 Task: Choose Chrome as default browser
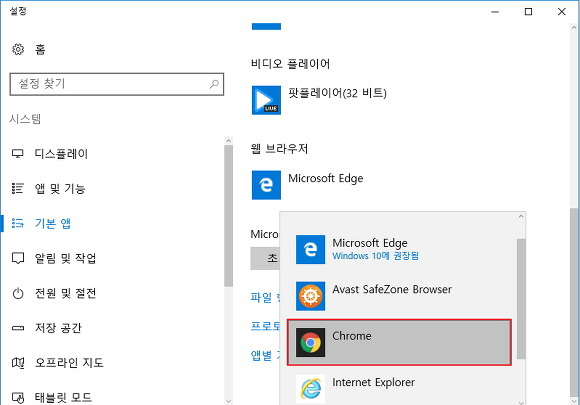point(399,342)
